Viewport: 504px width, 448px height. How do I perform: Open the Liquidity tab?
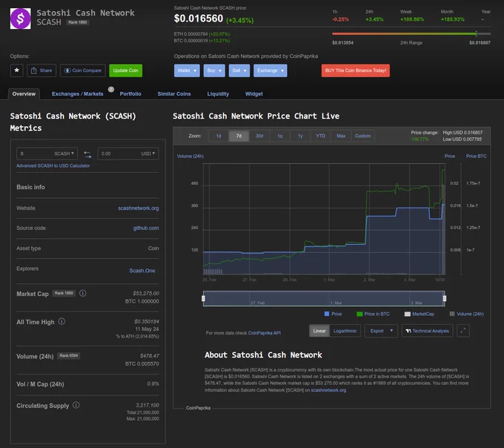click(218, 94)
